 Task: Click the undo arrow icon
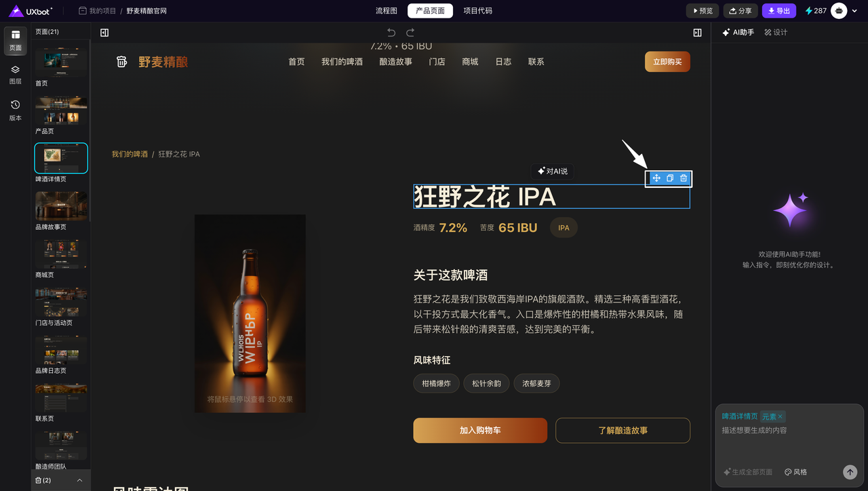(x=391, y=33)
